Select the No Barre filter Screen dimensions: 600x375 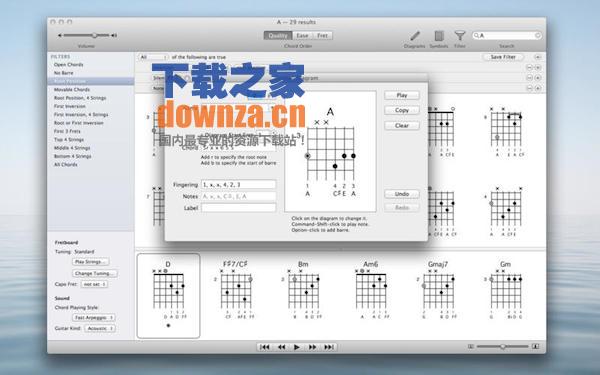(64, 73)
